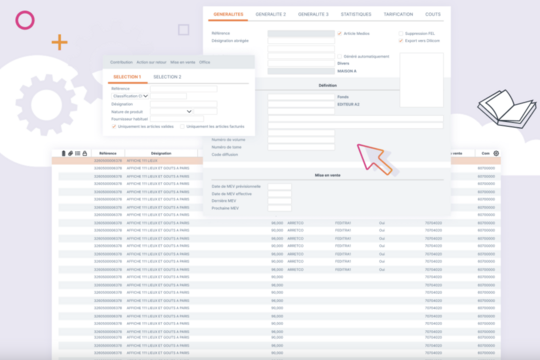
Task: Select the STATISTIQUES tab
Action: 356,14
